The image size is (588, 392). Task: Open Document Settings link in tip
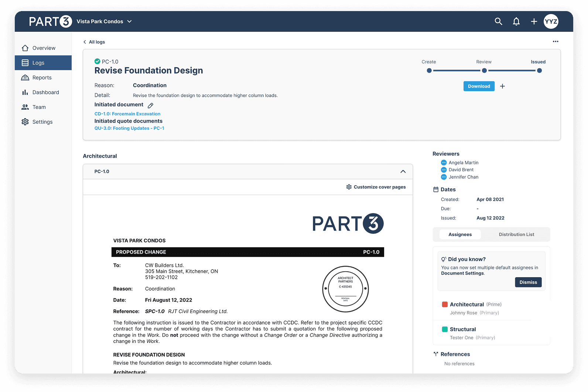(x=462, y=273)
